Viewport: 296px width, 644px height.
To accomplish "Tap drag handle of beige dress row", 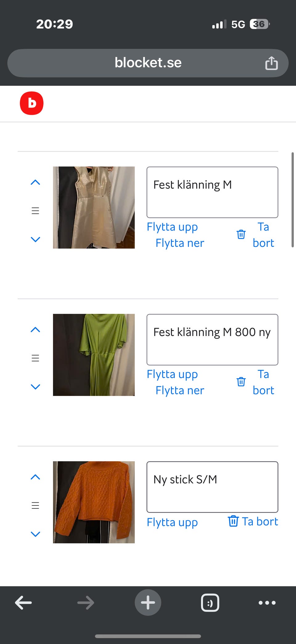I will pos(35,211).
